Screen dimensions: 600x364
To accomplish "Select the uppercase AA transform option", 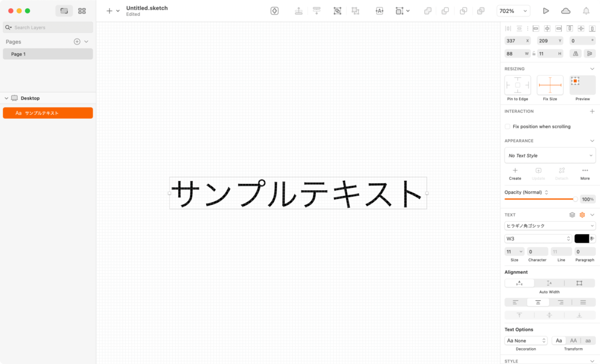I will click(574, 341).
